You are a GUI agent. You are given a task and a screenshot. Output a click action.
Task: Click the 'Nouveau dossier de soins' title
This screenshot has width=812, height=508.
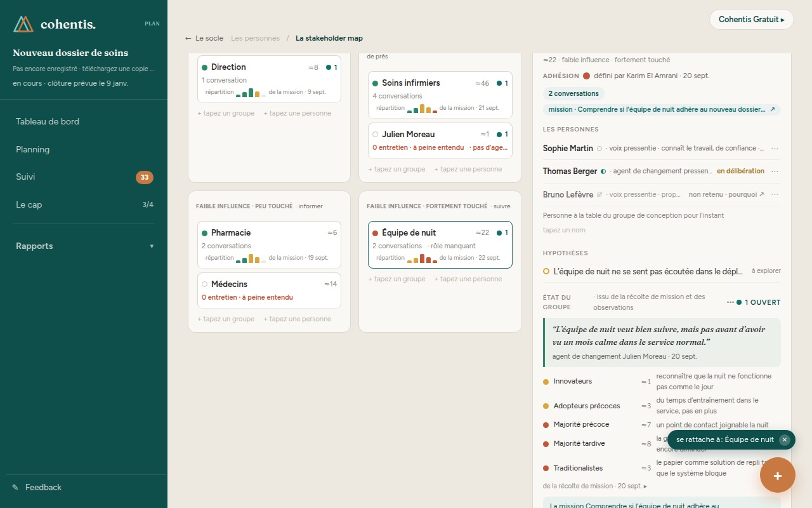click(70, 53)
